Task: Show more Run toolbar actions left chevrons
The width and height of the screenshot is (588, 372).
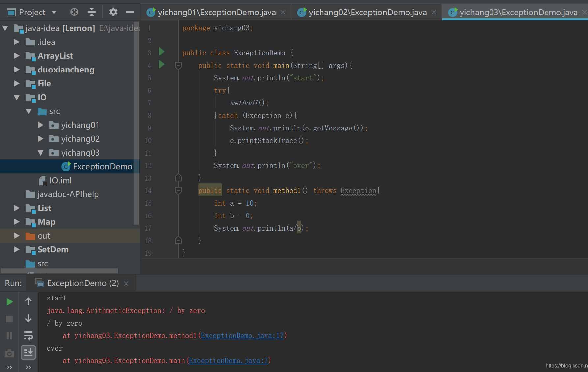Action: coord(9,367)
